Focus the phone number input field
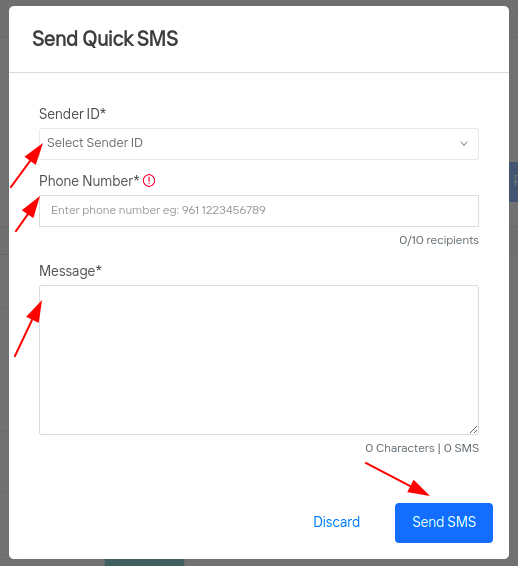Image resolution: width=518 pixels, height=566 pixels. point(259,211)
